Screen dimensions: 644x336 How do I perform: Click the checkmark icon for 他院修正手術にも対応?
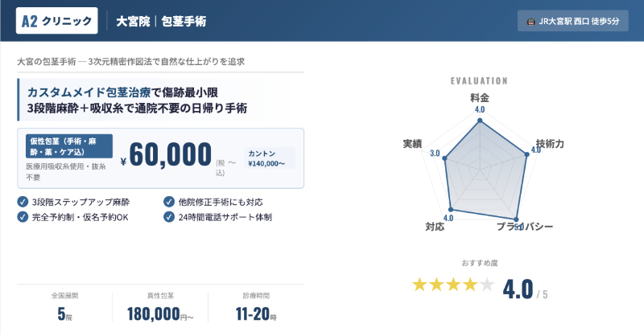pos(168,202)
